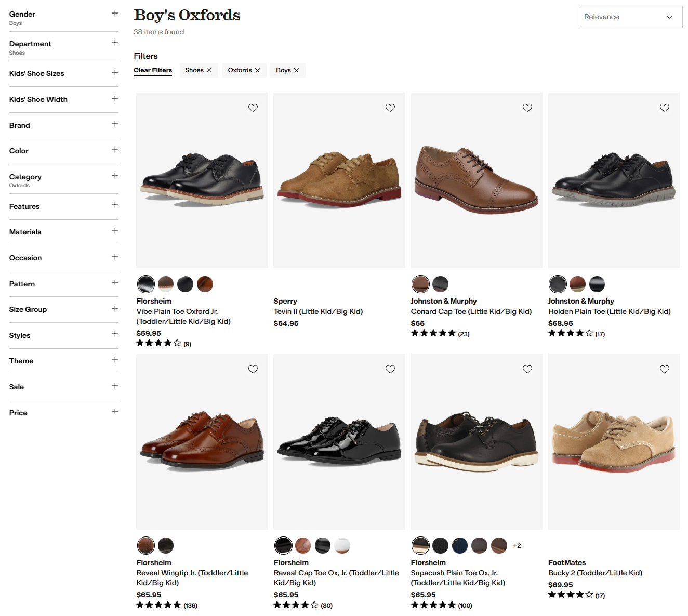This screenshot has height=616, width=688.
Task: Favorite the Florsheim Reveal Wingtip Jr.
Action: pos(253,369)
